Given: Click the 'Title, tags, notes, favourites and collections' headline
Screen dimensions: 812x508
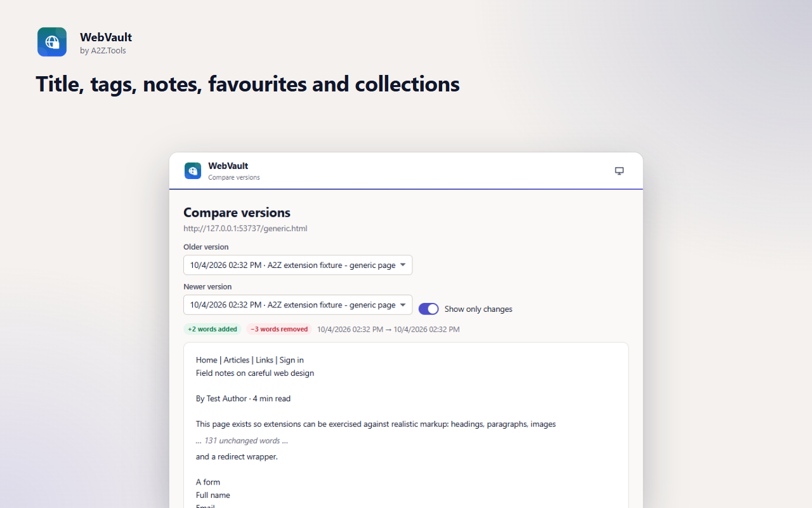Looking at the screenshot, I should pyautogui.click(x=247, y=84).
